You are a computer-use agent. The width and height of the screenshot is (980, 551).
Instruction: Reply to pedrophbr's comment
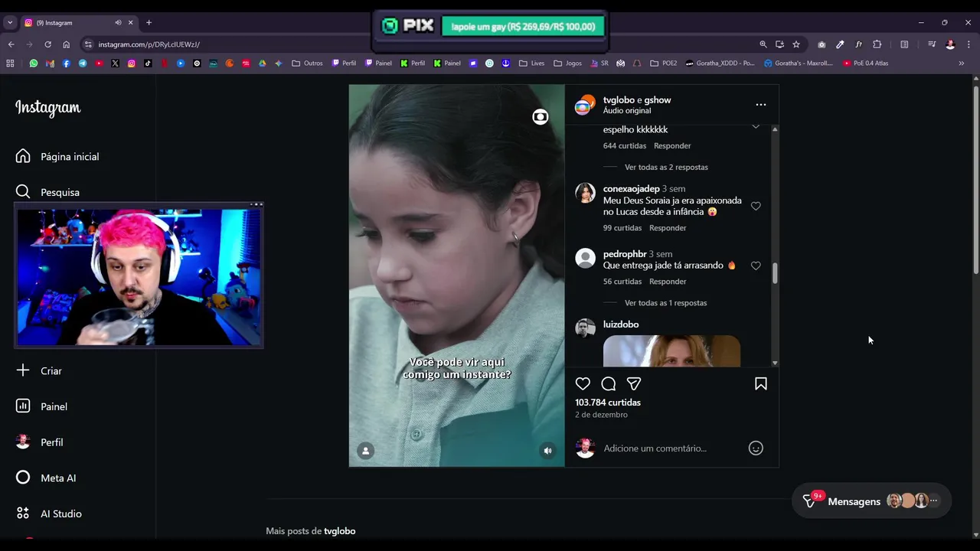(668, 282)
